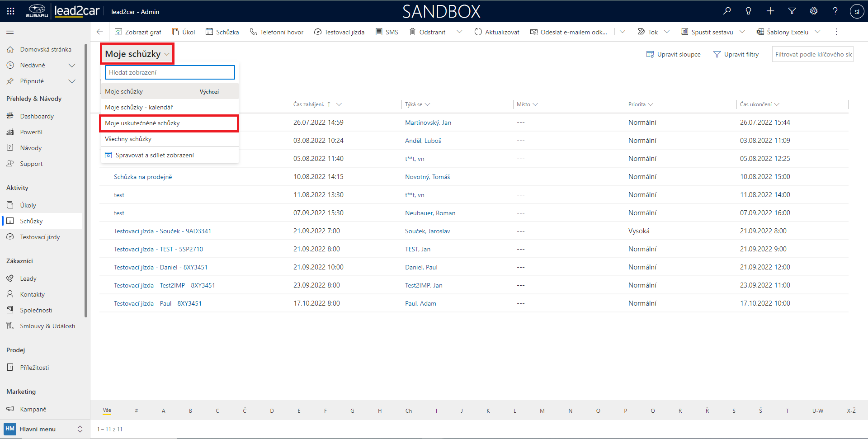Open the Martinovský, Jan contact link
This screenshot has width=868, height=439.
(428, 123)
